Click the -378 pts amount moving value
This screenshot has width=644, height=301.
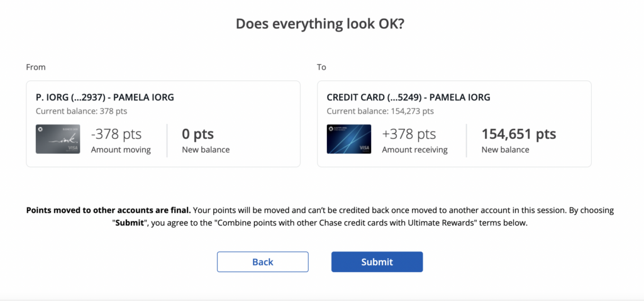[x=116, y=134]
